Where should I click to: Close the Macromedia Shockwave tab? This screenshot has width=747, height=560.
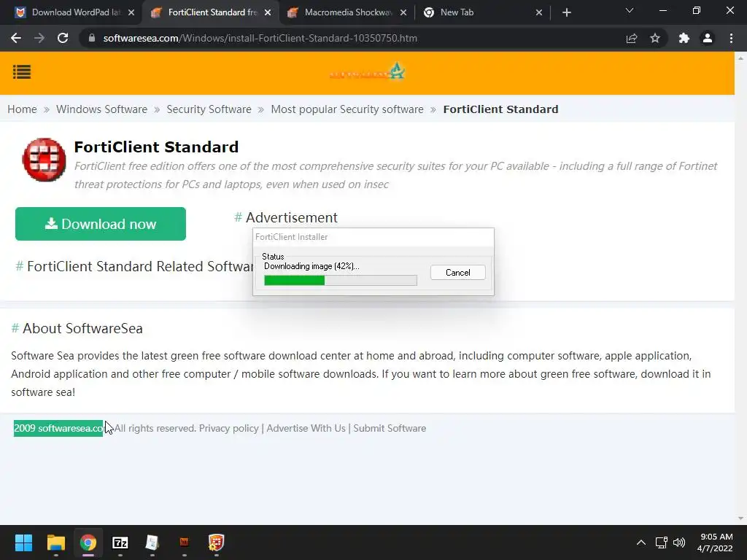tap(403, 12)
